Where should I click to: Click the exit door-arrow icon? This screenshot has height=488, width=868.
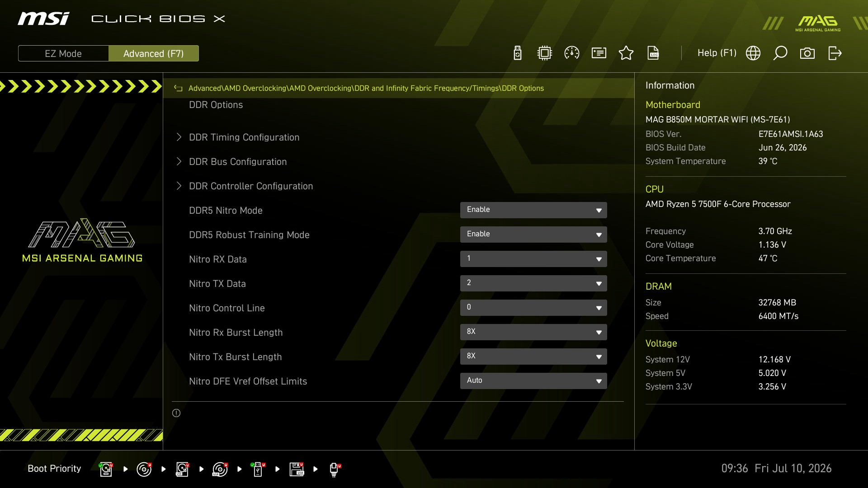click(x=835, y=53)
